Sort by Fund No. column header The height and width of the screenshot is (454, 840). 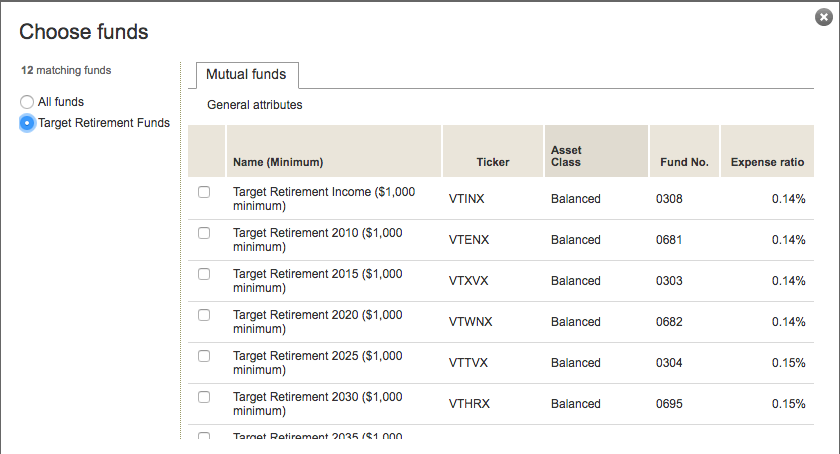pos(684,162)
